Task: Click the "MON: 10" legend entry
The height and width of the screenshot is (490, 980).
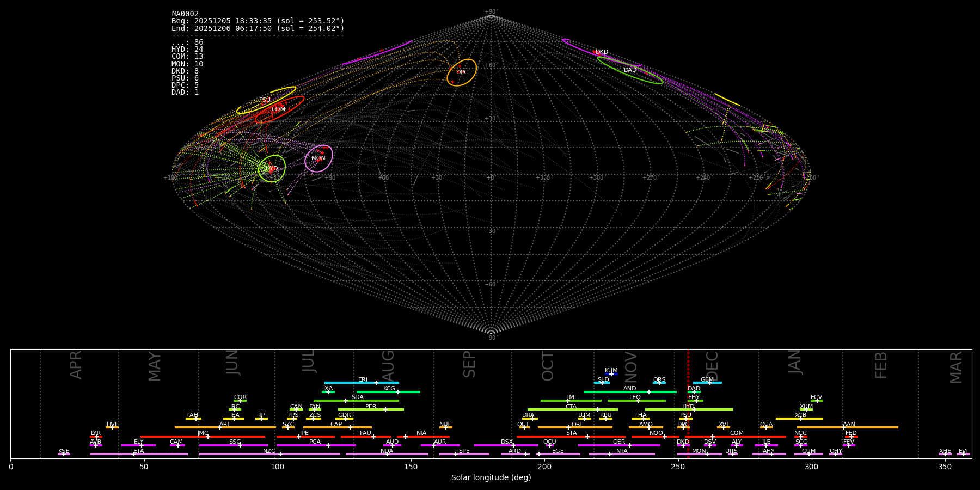Action: point(187,64)
